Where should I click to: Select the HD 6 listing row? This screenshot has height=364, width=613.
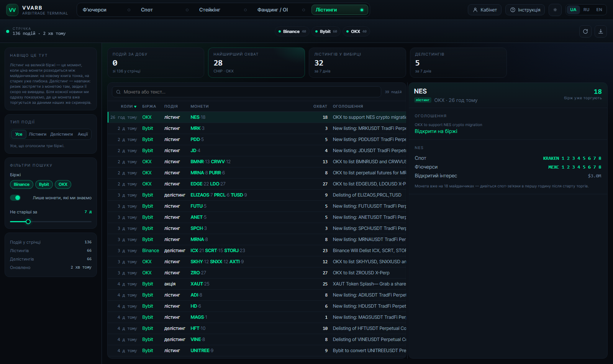(x=257, y=306)
